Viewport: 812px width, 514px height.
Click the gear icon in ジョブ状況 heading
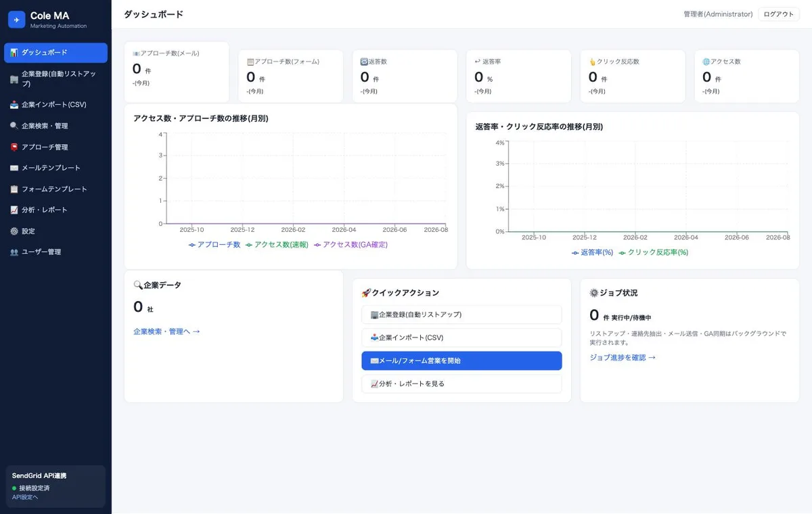594,293
